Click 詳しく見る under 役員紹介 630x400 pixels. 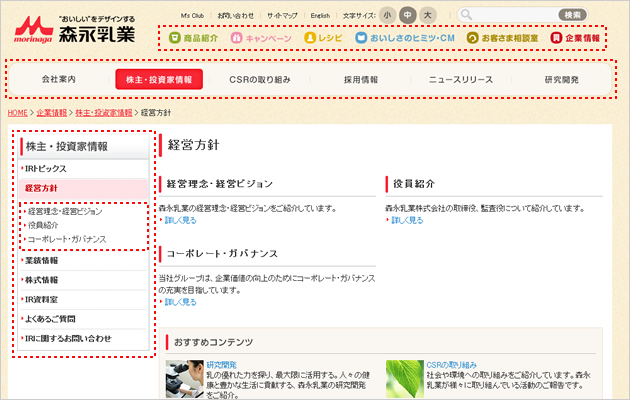tap(407, 220)
